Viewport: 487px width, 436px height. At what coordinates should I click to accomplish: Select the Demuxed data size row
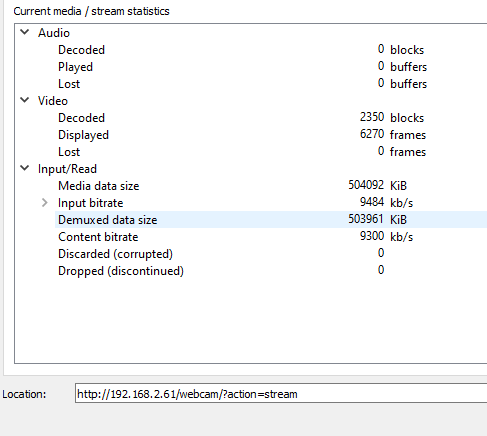coord(271,220)
